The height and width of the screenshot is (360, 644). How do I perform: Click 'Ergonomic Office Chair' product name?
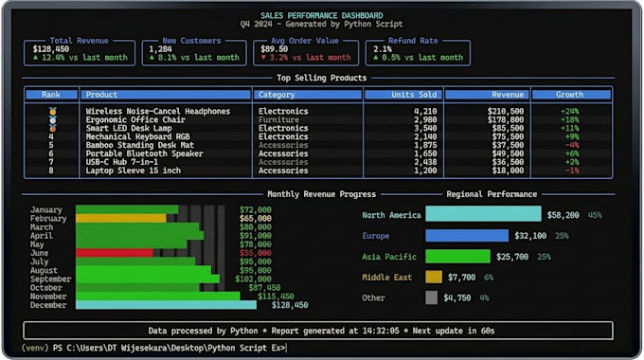click(135, 120)
